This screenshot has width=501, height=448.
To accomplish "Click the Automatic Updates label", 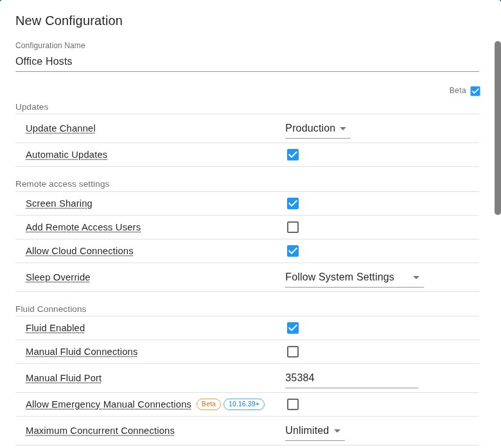I will tap(66, 155).
